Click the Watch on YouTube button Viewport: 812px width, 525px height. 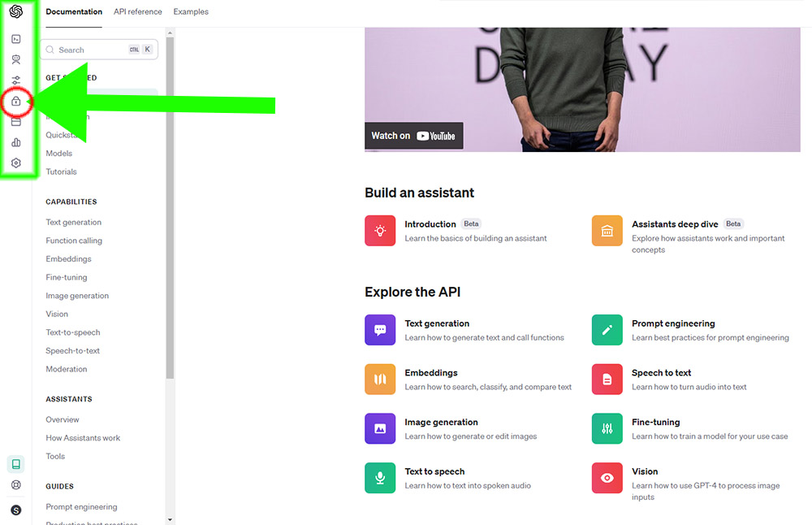click(x=414, y=136)
